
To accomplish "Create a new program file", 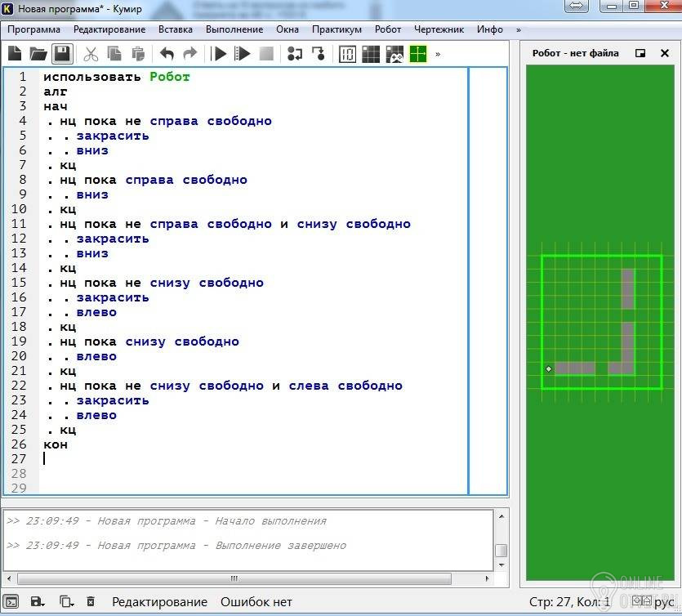I will 15,54.
